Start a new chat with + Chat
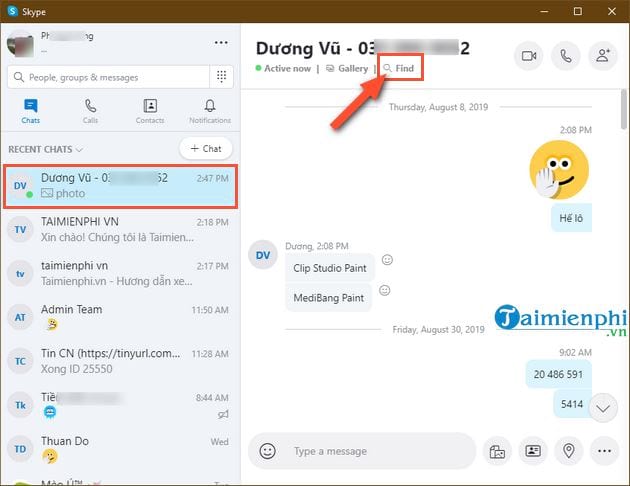This screenshot has width=630, height=486. 206,149
